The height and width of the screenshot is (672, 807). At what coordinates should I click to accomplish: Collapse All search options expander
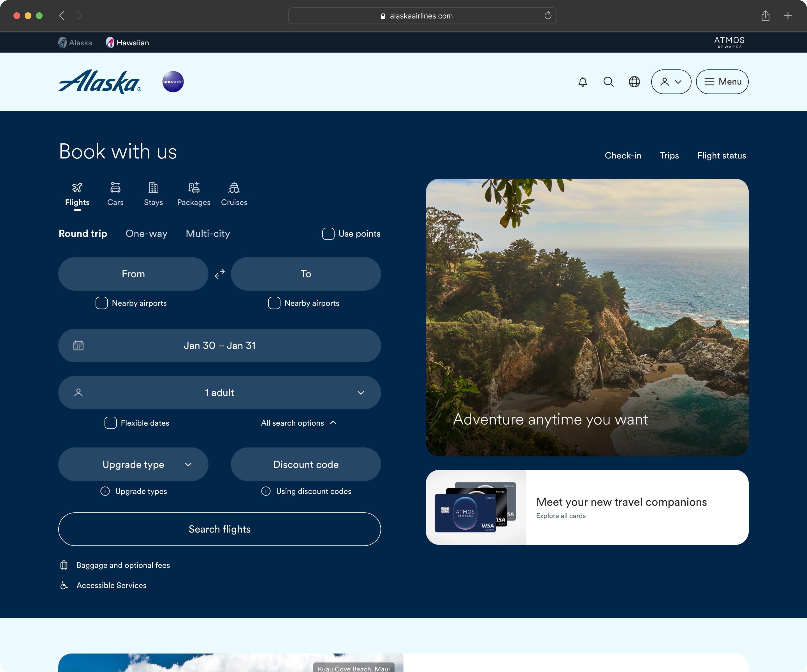pos(299,423)
